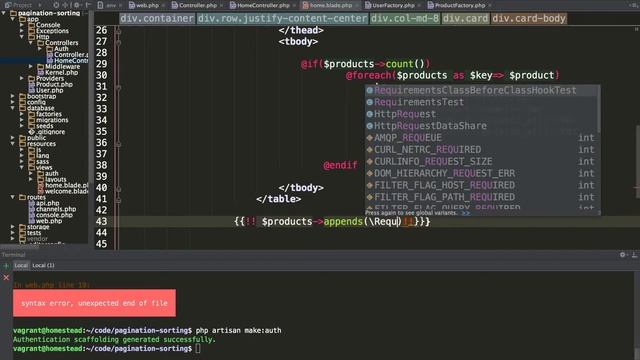640x360 pixels.
Task: Click the terminal command prompt input
Action: tap(198, 349)
